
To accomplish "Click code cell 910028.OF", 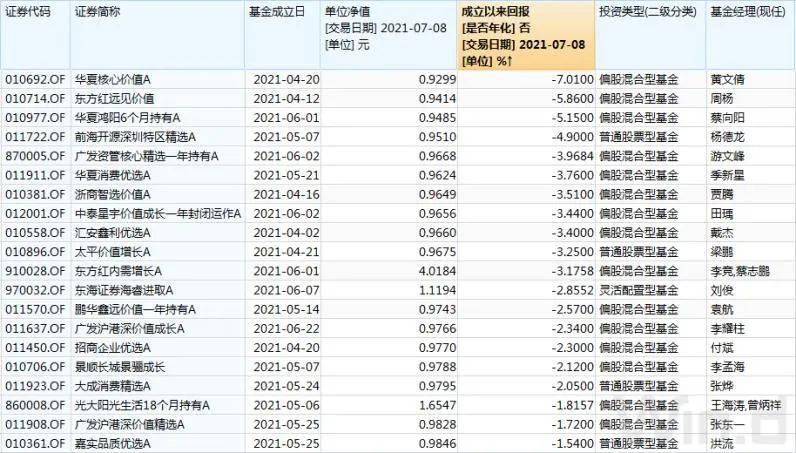I will pyautogui.click(x=35, y=271).
